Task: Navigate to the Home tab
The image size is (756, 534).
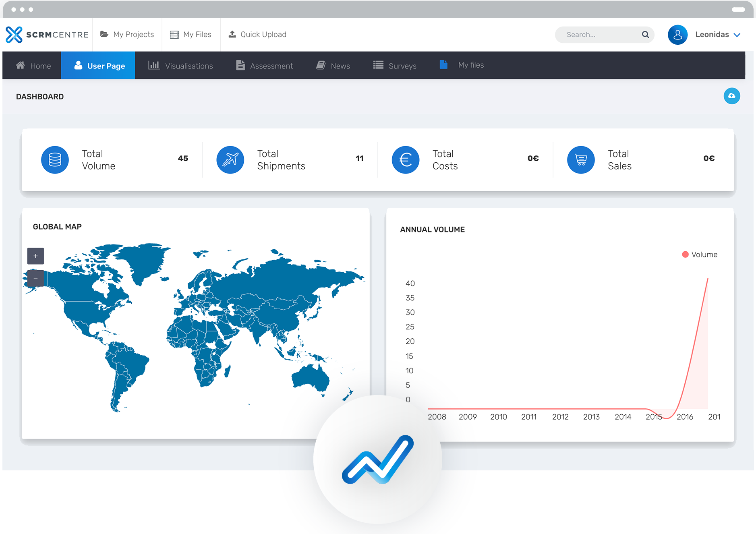Action: click(33, 66)
